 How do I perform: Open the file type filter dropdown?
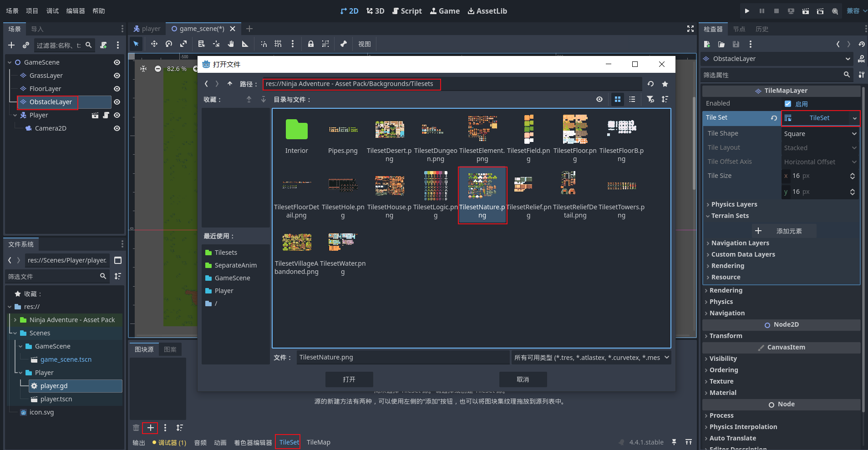[591, 358]
